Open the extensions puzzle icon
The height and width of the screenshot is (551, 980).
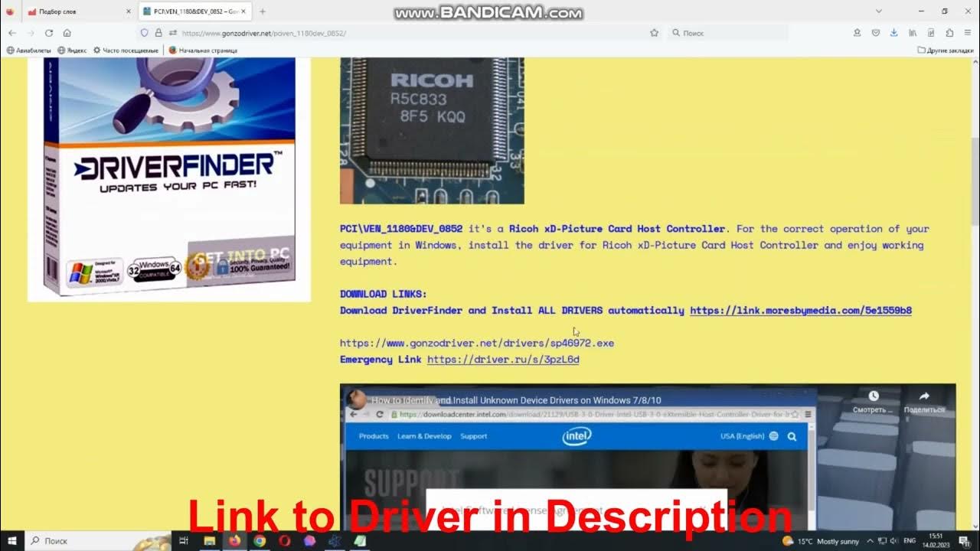coord(949,33)
